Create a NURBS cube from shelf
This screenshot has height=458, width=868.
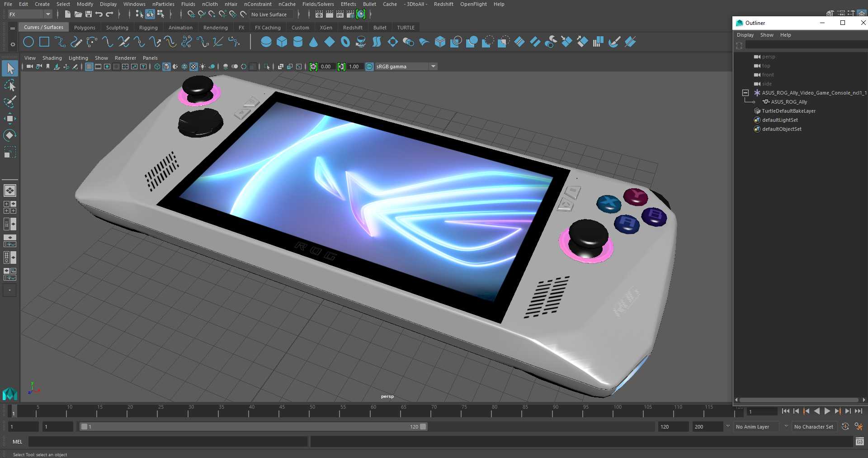pyautogui.click(x=282, y=42)
